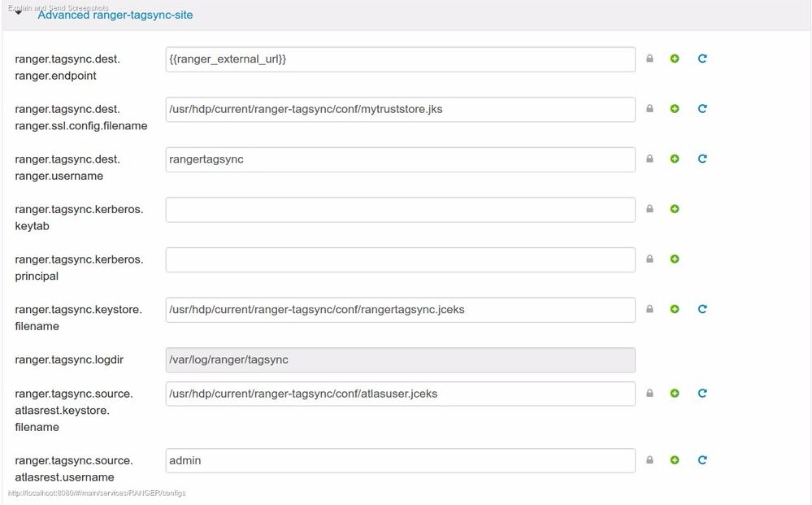Undo changes to ranger.tagsync.dest.ranger.endpoint
The height and width of the screenshot is (505, 812).
point(702,59)
